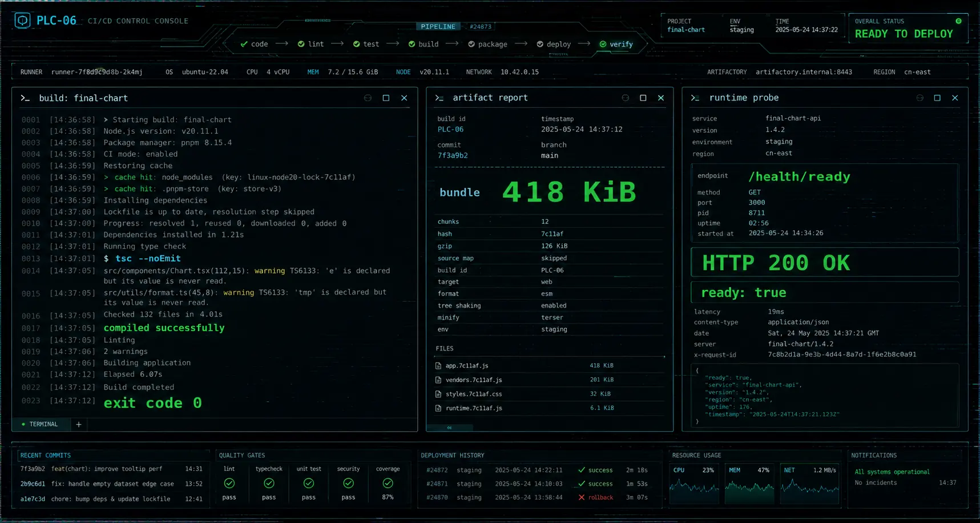The height and width of the screenshot is (523, 980).
Task: Click the typecheck quality gate check icon
Action: coord(269,484)
